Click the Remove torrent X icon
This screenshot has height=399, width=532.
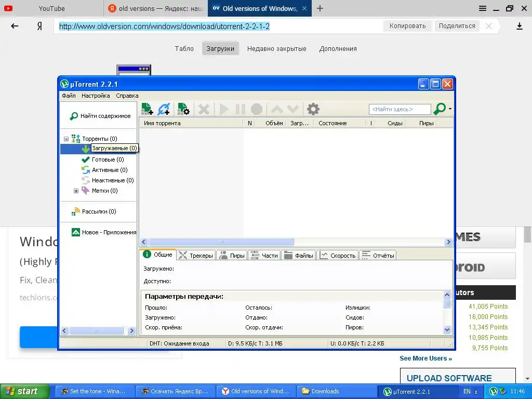tap(204, 109)
